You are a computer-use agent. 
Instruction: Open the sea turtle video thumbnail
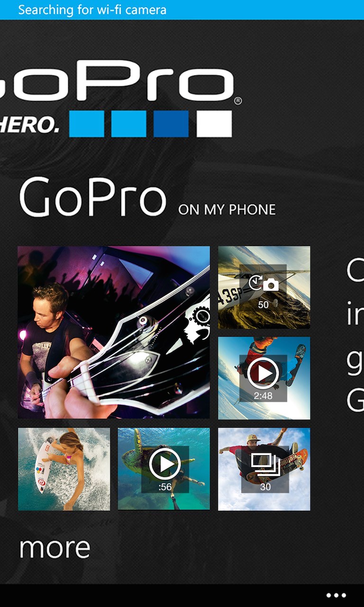[164, 469]
